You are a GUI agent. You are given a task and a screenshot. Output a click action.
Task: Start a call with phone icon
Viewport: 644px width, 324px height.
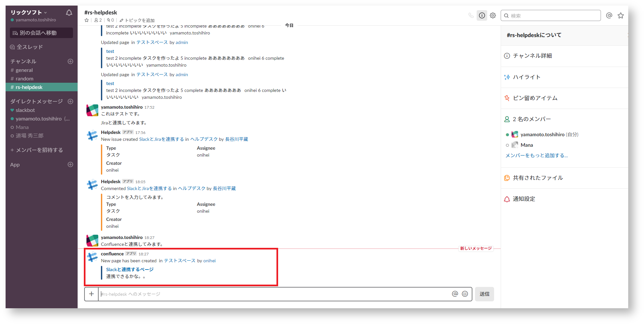pos(471,15)
